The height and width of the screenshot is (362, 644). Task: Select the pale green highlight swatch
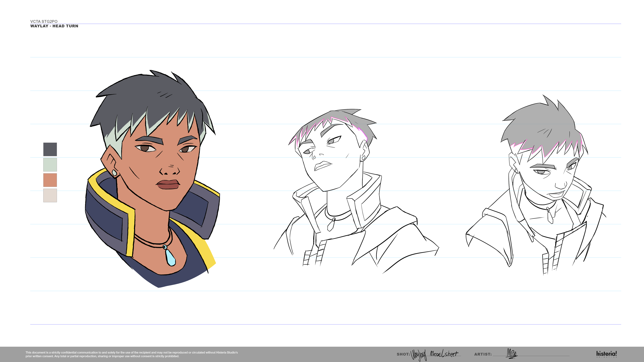pyautogui.click(x=50, y=164)
